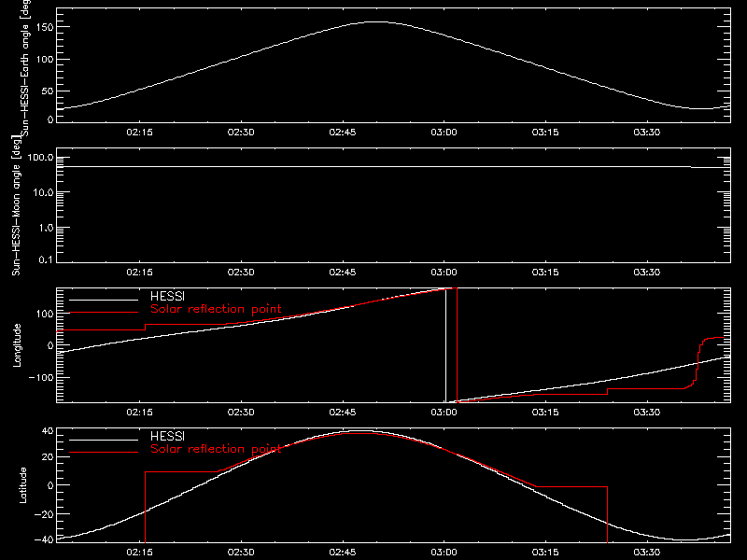Image resolution: width=747 pixels, height=560 pixels.
Task: Click 50 tick on Earth angle axis
Action: (x=49, y=91)
